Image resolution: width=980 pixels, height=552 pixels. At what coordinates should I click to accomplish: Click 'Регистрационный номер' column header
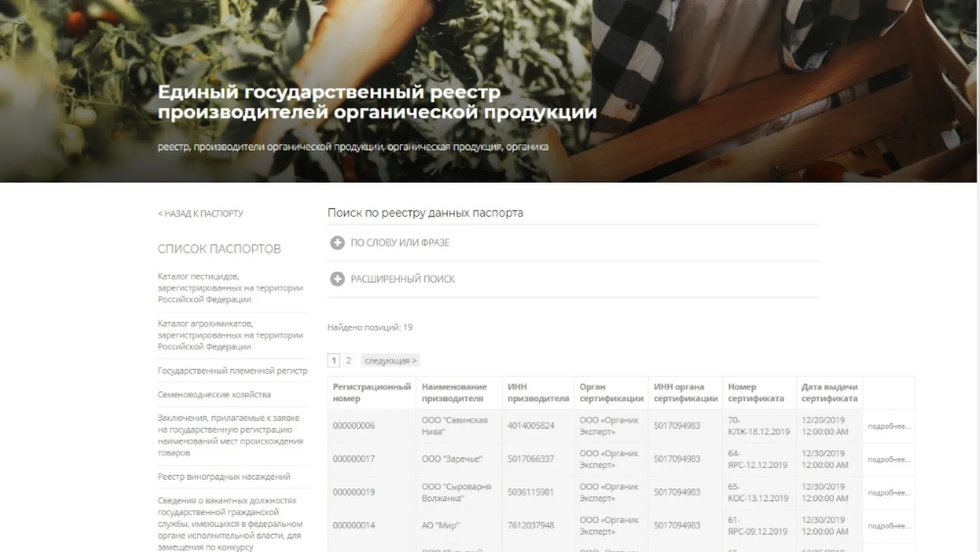pos(372,392)
